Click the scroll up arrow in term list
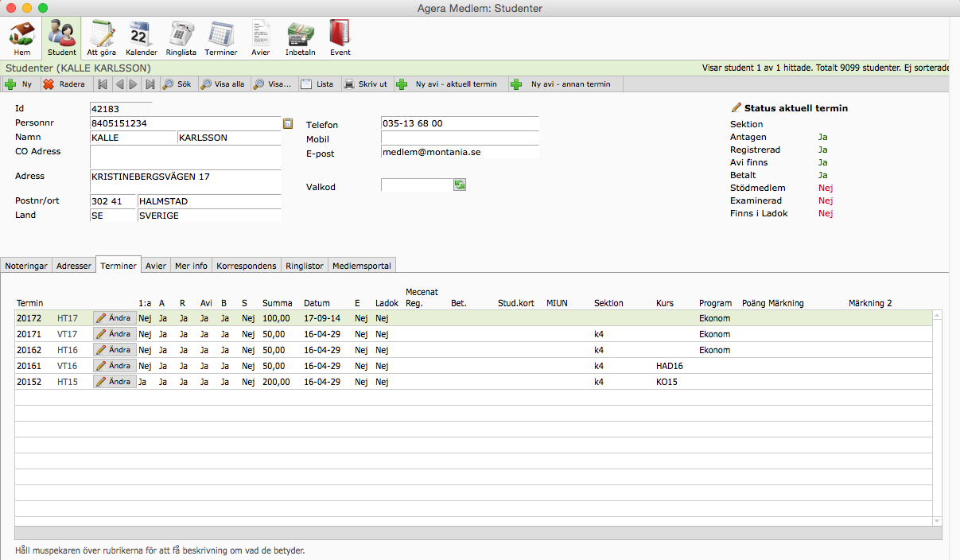The image size is (960, 560). point(937,316)
